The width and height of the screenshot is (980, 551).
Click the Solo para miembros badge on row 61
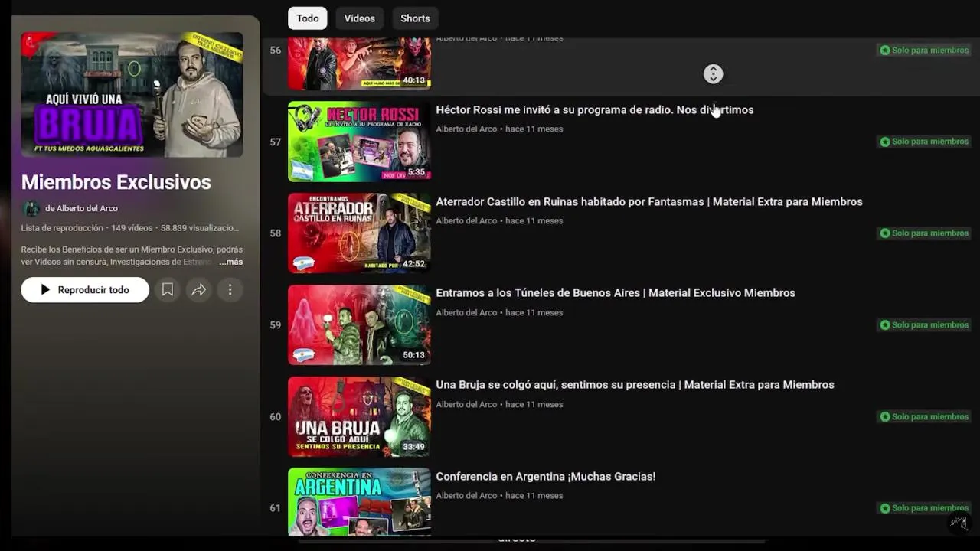[924, 508]
